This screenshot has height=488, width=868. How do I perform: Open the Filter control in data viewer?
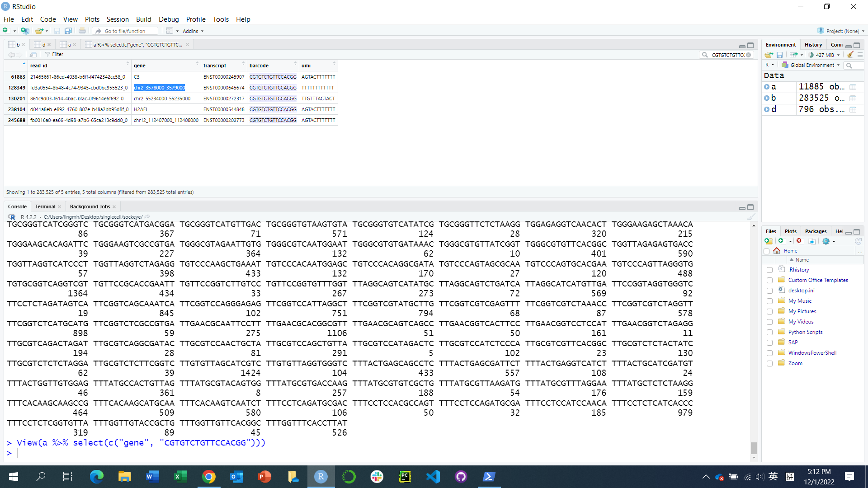pos(54,54)
